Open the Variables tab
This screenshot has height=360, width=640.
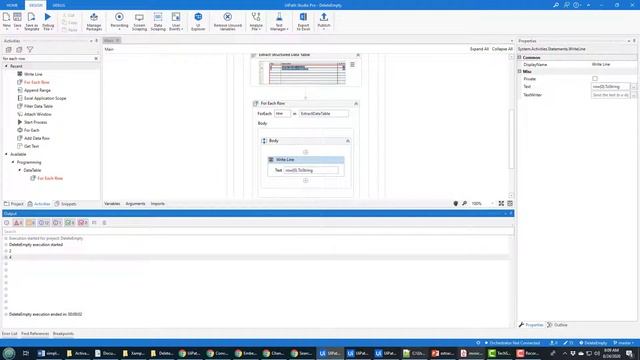(x=112, y=204)
